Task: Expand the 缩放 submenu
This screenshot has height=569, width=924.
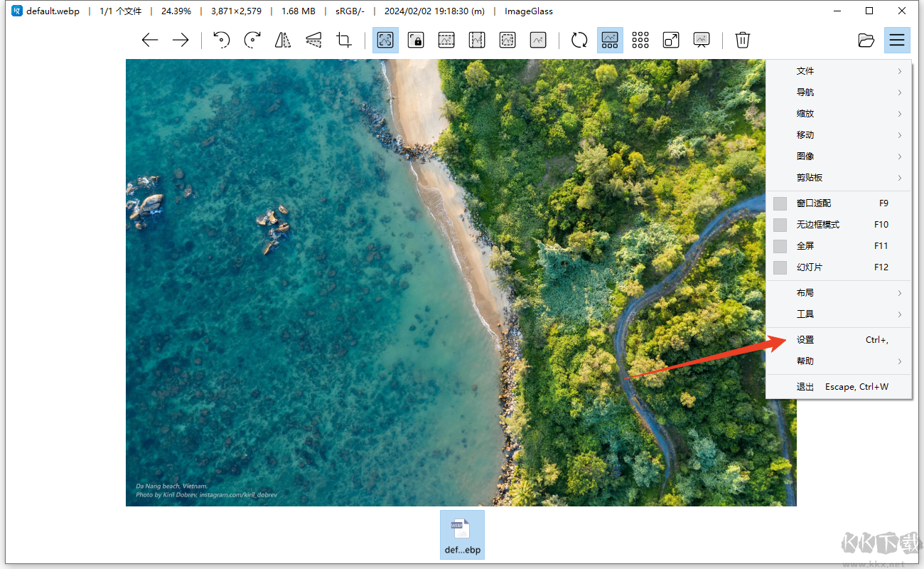Action: coord(839,114)
